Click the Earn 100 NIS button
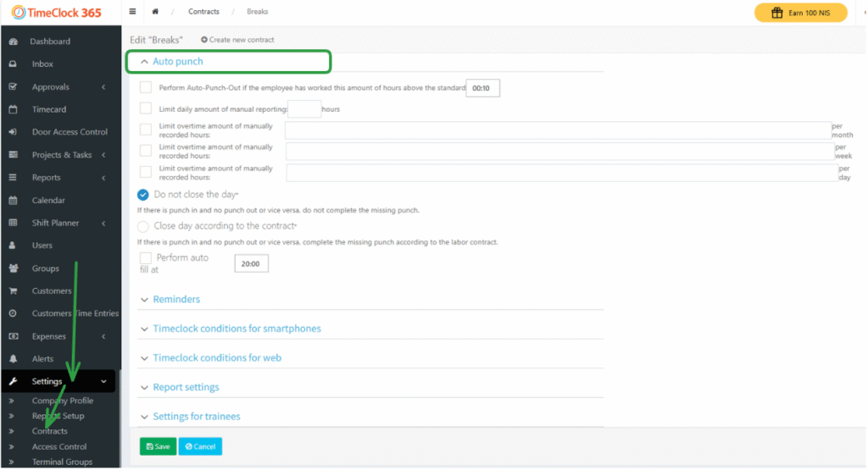The width and height of the screenshot is (868, 470). 800,13
